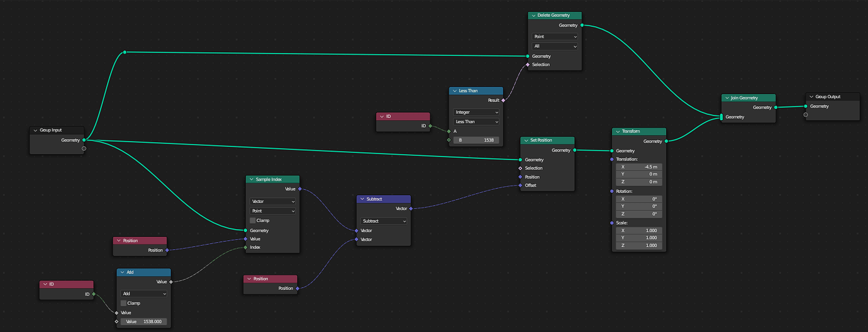The height and width of the screenshot is (332, 868).
Task: Click the empty socket on Group Input node
Action: pos(84,149)
